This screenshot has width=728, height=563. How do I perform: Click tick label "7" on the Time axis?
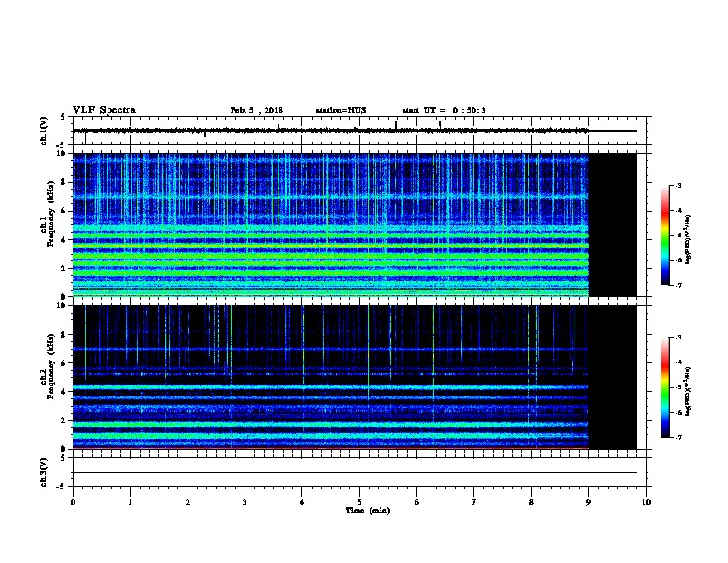tap(474, 502)
